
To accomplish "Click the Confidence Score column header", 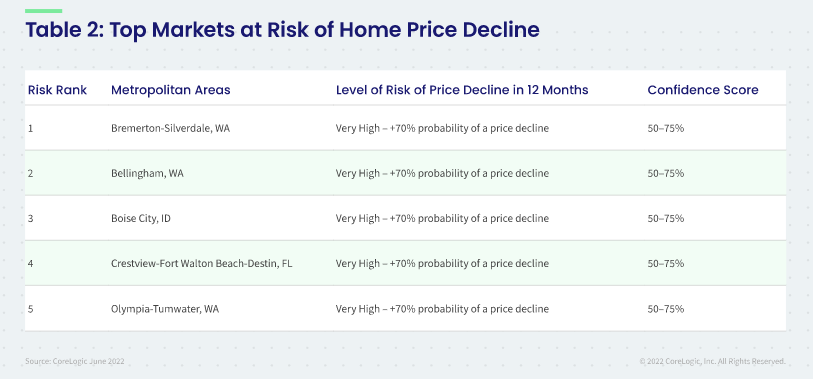I will pyautogui.click(x=703, y=90).
